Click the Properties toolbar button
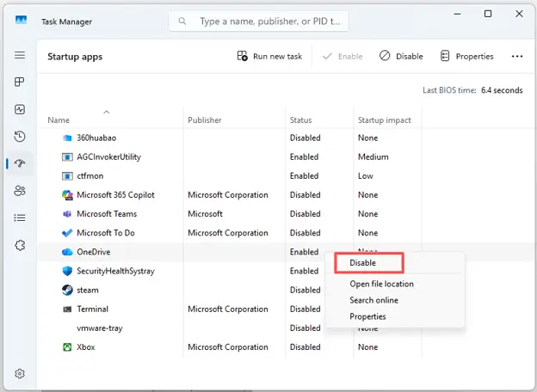This screenshot has width=537, height=392. pyautogui.click(x=466, y=56)
